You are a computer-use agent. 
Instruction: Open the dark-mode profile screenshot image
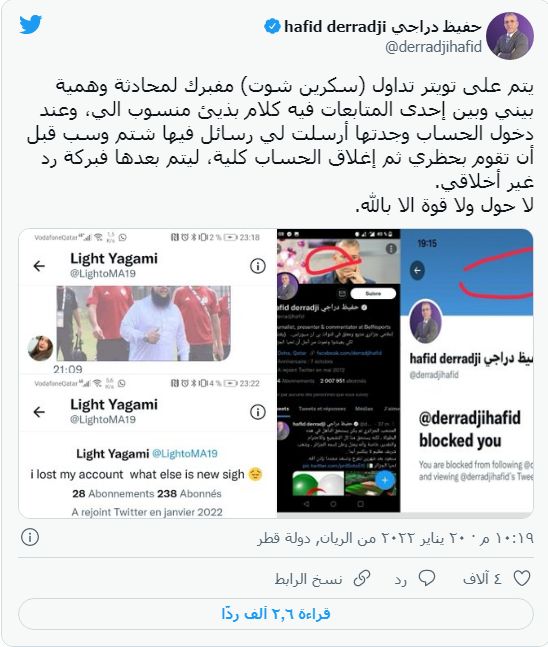(338, 371)
